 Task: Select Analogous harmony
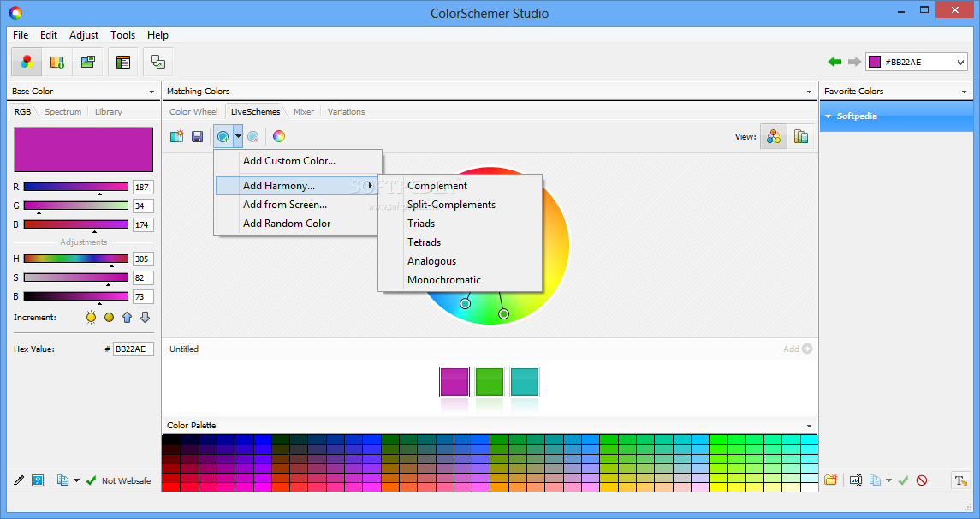(460, 260)
